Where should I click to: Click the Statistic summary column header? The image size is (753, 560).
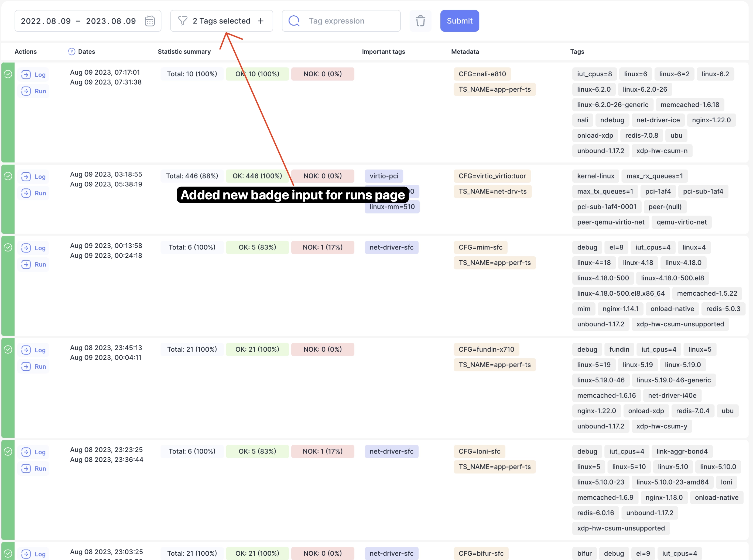(x=184, y=51)
